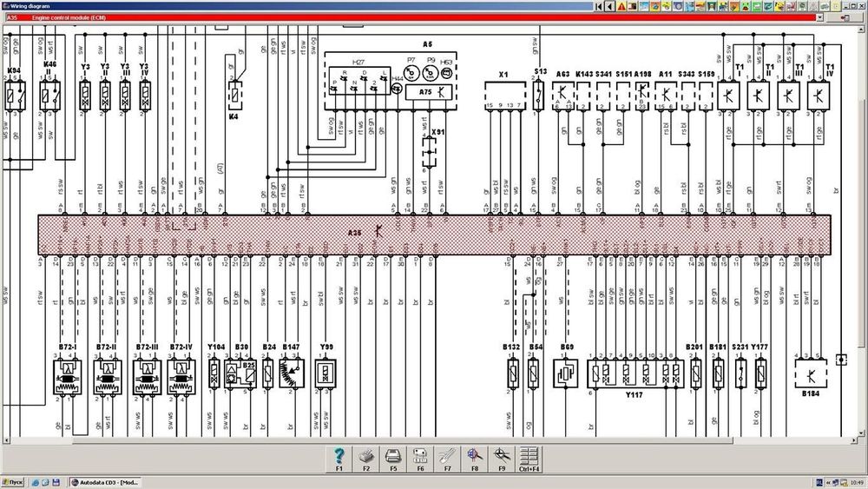868x489 pixels.
Task: Click the F9 zoom-out icon
Action: [x=502, y=459]
